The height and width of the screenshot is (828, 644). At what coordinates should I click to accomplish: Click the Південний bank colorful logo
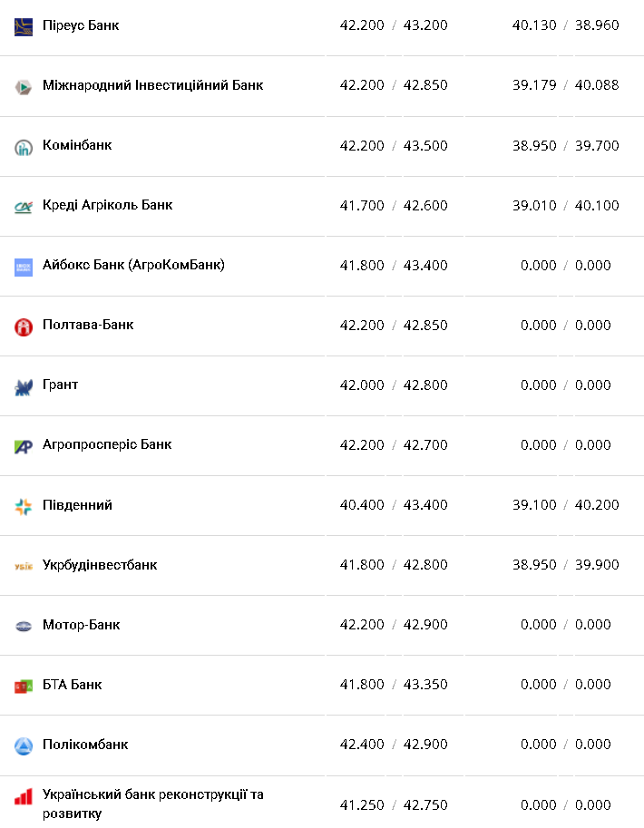tap(24, 506)
